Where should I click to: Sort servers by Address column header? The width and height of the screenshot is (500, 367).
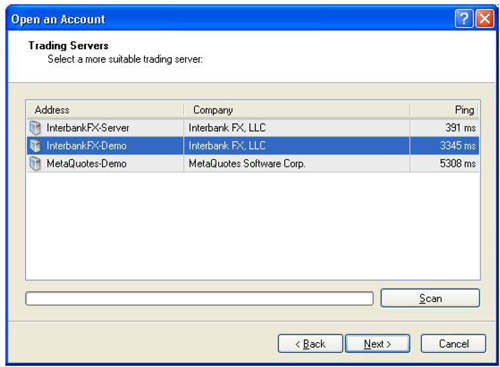105,110
